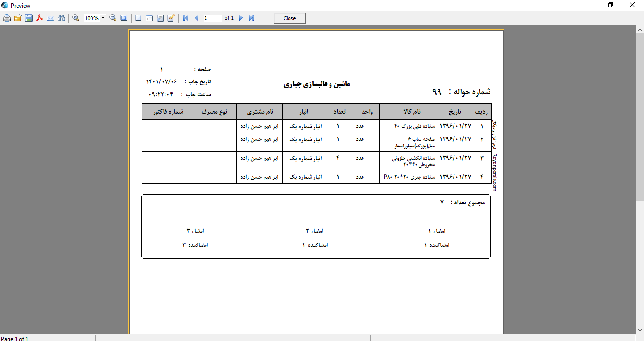Show the report outline icon
Screen dimensions: 644x341
tap(138, 18)
